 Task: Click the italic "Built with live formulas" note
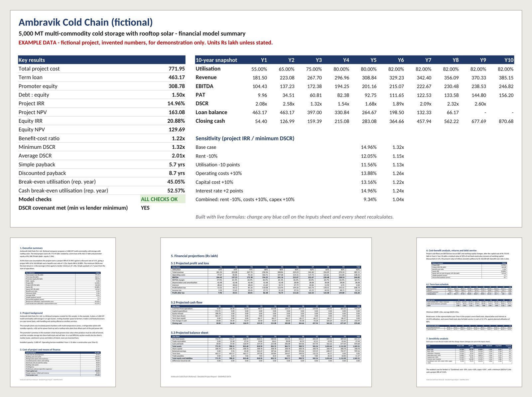[x=295, y=217]
